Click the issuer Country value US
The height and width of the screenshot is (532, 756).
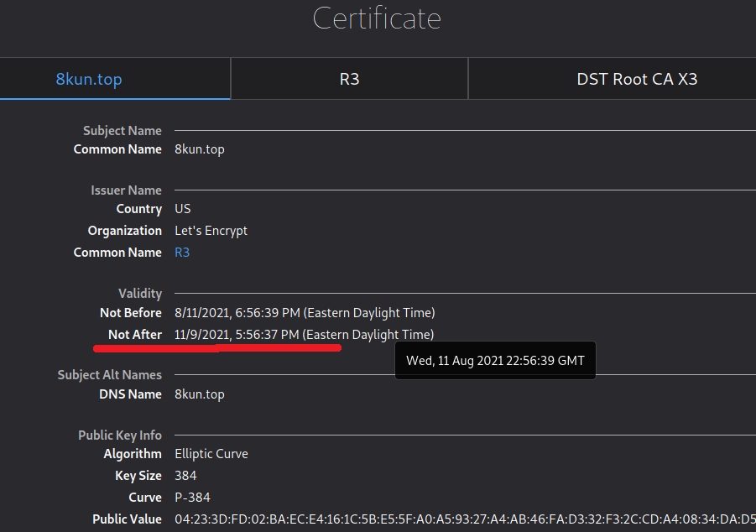183,209
